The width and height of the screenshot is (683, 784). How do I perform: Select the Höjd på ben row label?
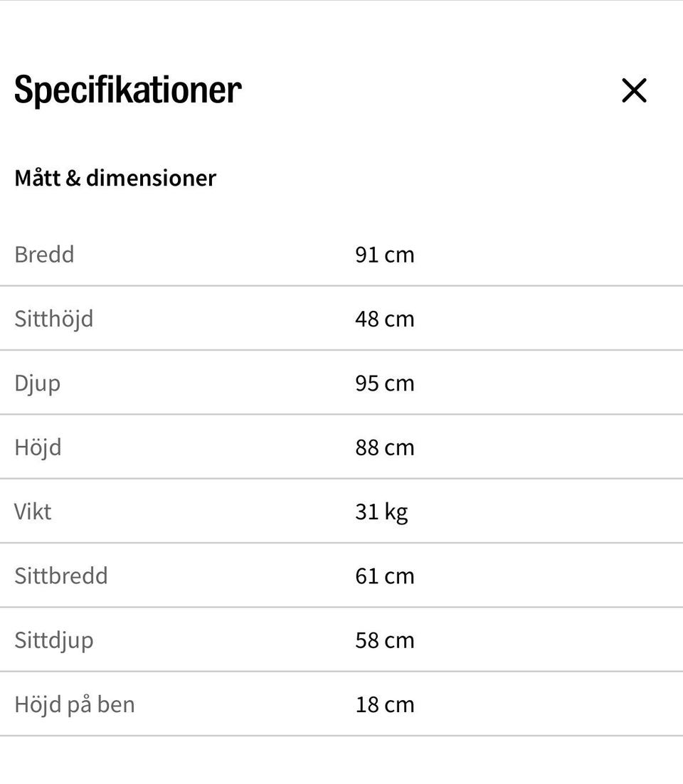75,704
